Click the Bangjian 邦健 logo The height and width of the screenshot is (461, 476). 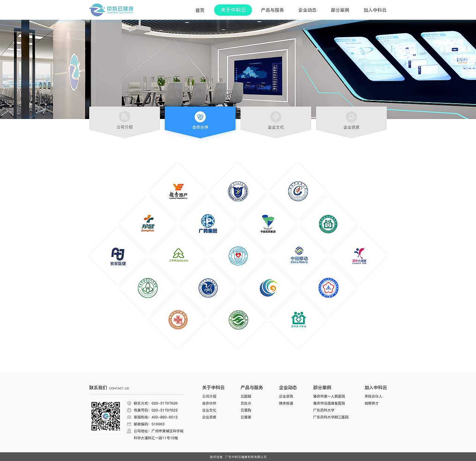click(148, 223)
